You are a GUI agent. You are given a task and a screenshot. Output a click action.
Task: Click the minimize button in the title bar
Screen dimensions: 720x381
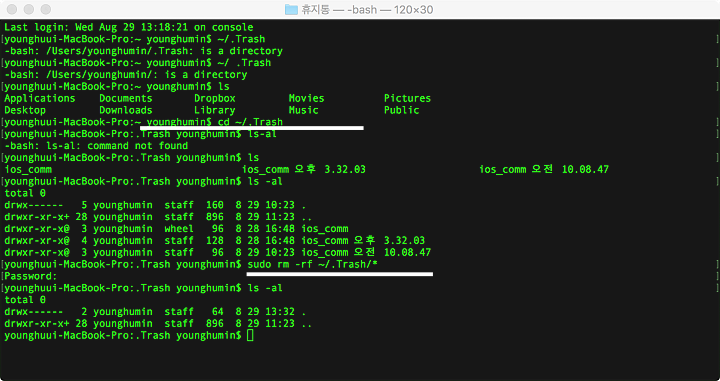(28, 9)
